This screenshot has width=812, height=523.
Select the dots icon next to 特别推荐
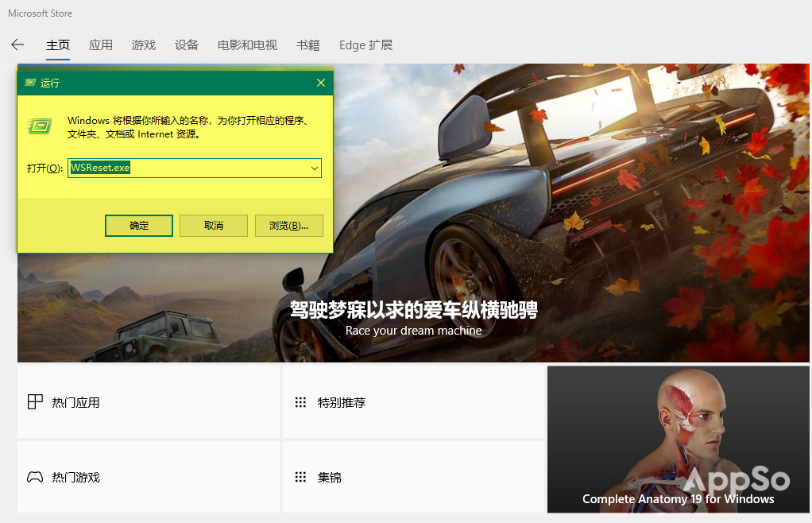300,402
